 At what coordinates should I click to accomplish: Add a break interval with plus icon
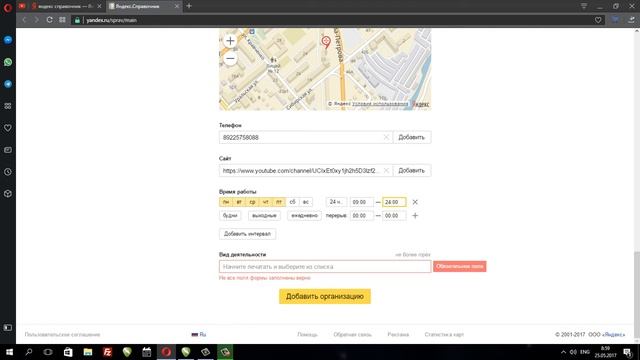coord(415,216)
